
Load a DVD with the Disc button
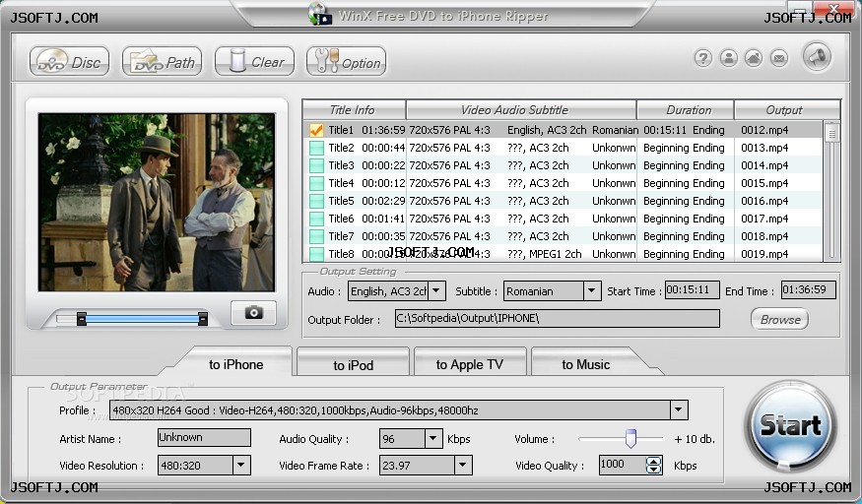point(69,61)
